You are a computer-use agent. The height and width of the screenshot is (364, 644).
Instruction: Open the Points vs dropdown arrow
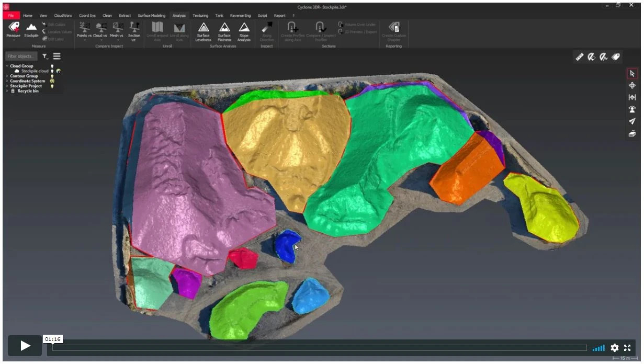pyautogui.click(x=84, y=40)
